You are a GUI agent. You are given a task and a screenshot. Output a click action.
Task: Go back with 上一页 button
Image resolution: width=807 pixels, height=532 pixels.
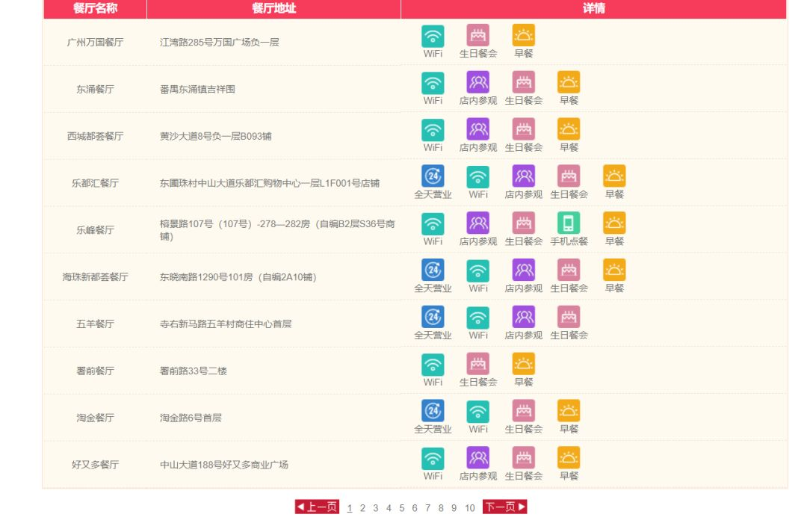tap(317, 507)
